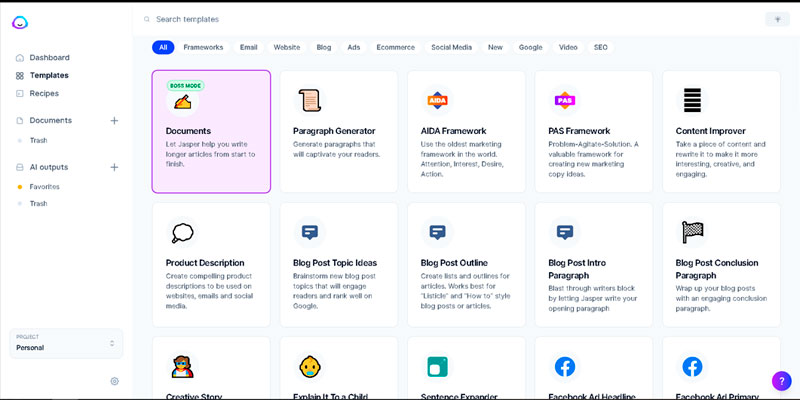Click the Creative Story superhero icon
Screen dimensions: 800x400
[x=183, y=366]
